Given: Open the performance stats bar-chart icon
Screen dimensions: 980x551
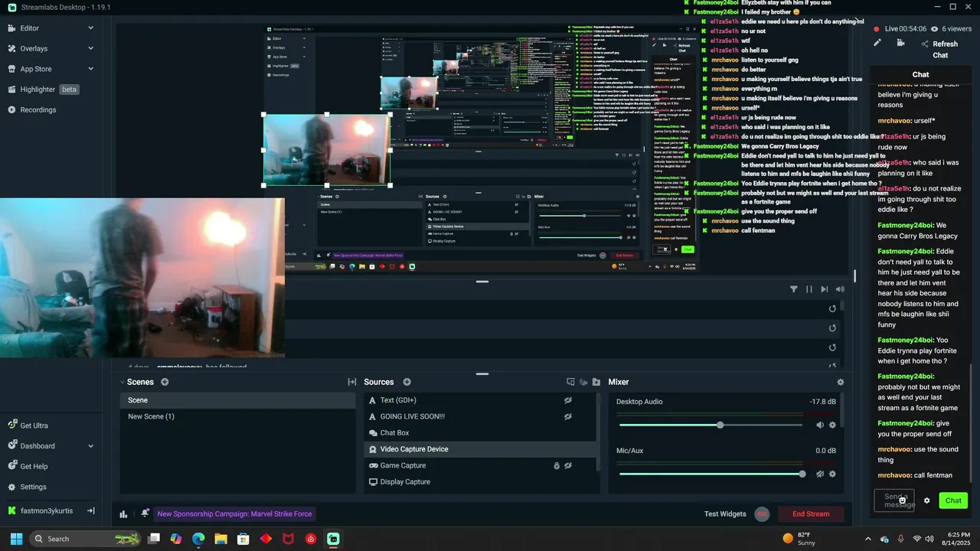Looking at the screenshot, I should coord(123,514).
